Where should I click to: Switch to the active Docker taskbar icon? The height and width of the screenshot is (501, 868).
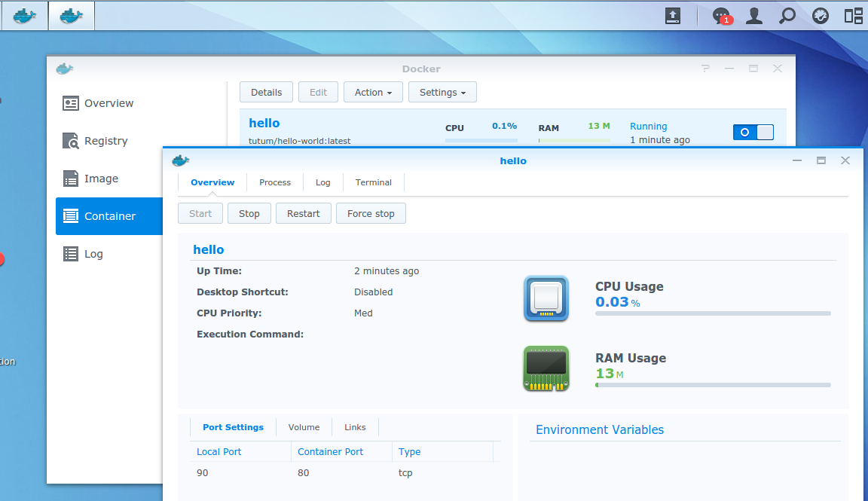coord(72,16)
